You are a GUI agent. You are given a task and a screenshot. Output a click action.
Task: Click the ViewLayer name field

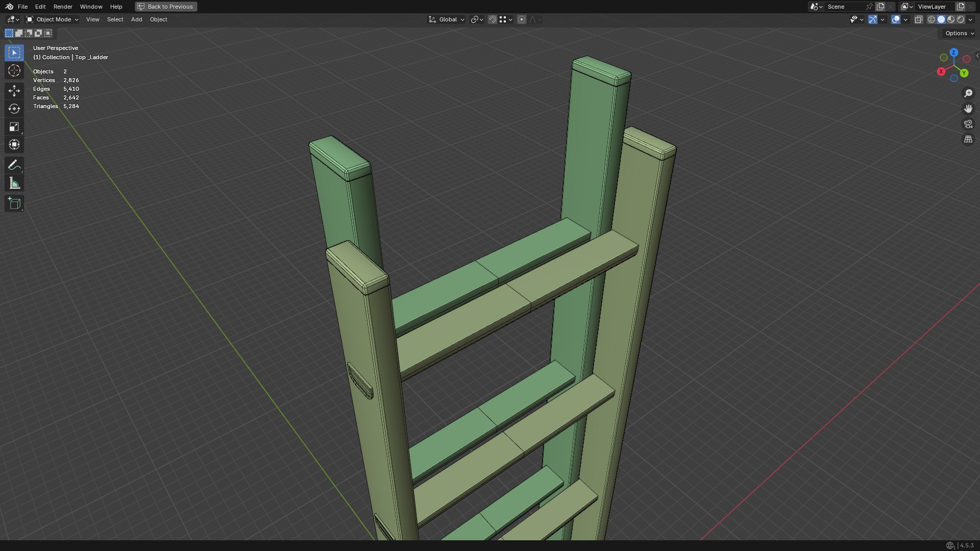pos(935,7)
